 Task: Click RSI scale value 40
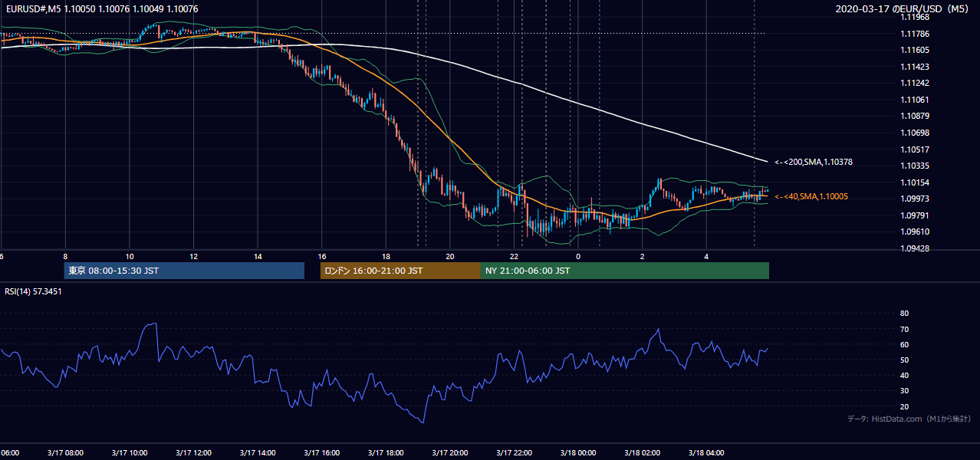click(x=905, y=375)
